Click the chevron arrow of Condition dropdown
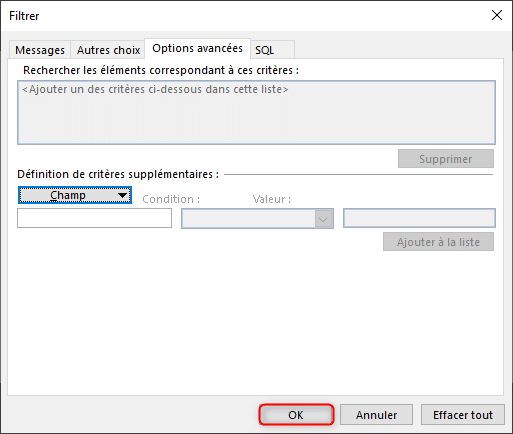513x434 pixels. (x=323, y=219)
